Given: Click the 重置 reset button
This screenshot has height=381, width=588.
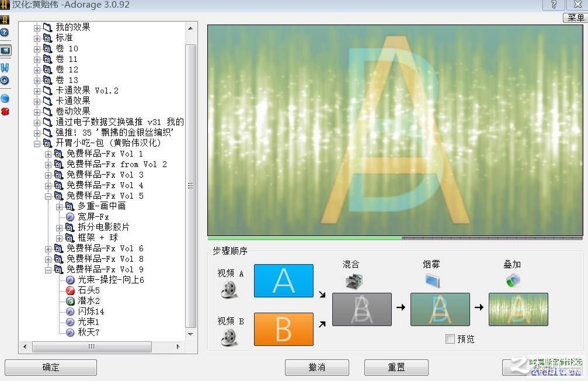Looking at the screenshot, I should click(396, 367).
